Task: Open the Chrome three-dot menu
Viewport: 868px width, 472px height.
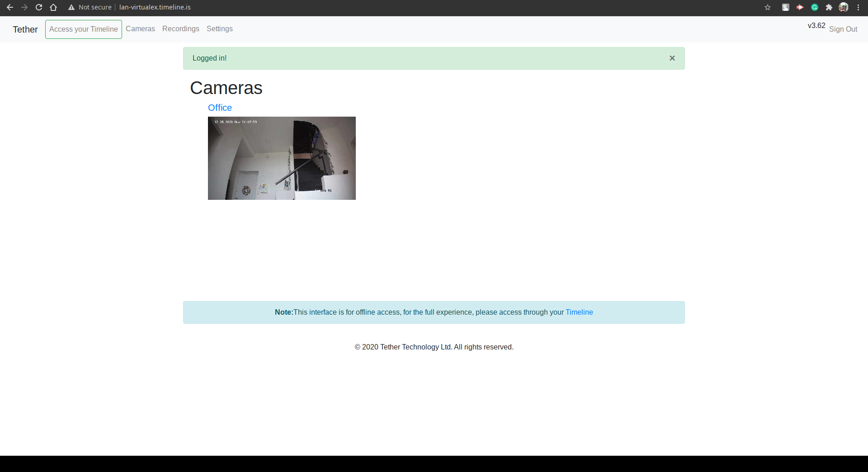Action: click(x=859, y=7)
